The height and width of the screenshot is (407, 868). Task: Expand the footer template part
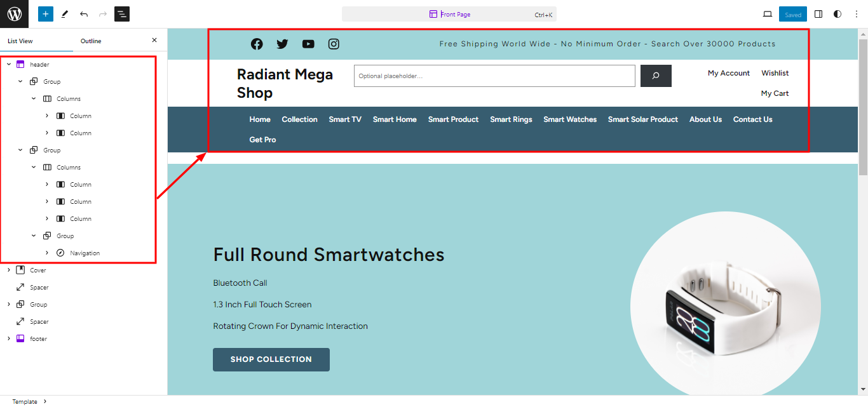tap(9, 338)
